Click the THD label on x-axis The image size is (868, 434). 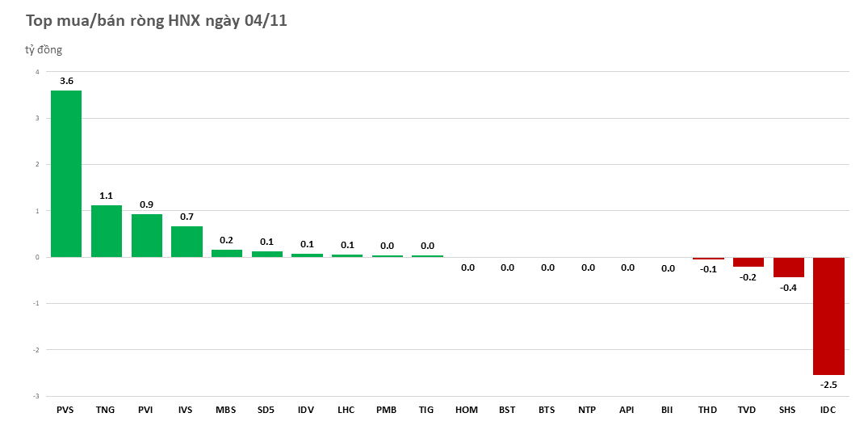click(707, 410)
